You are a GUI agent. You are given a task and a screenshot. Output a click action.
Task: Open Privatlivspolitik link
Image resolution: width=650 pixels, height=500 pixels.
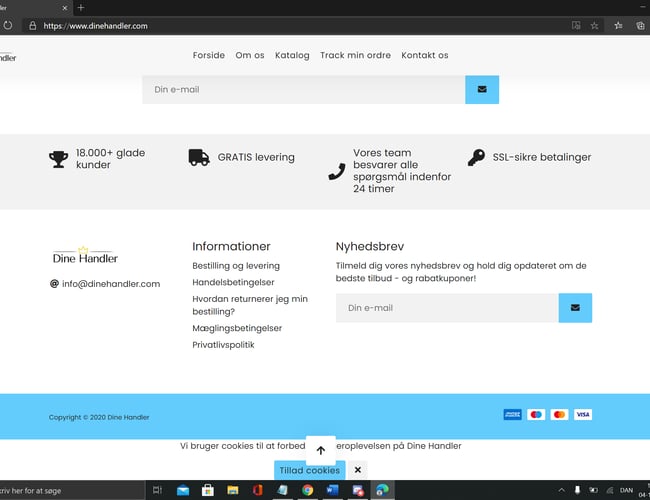pos(223,344)
